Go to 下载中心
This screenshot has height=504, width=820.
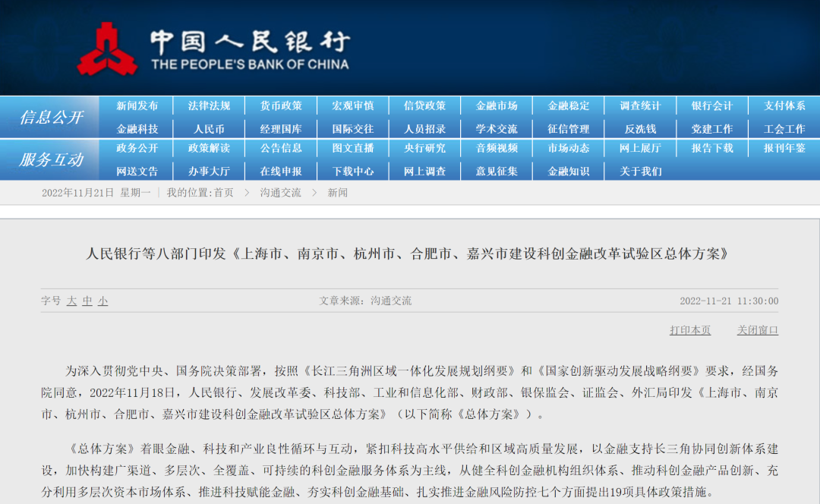353,172
